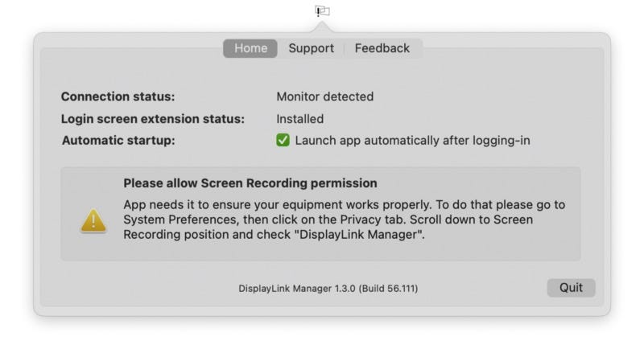Click the 'Connection status:' label
This screenshot has height=353, width=644.
pyautogui.click(x=118, y=96)
